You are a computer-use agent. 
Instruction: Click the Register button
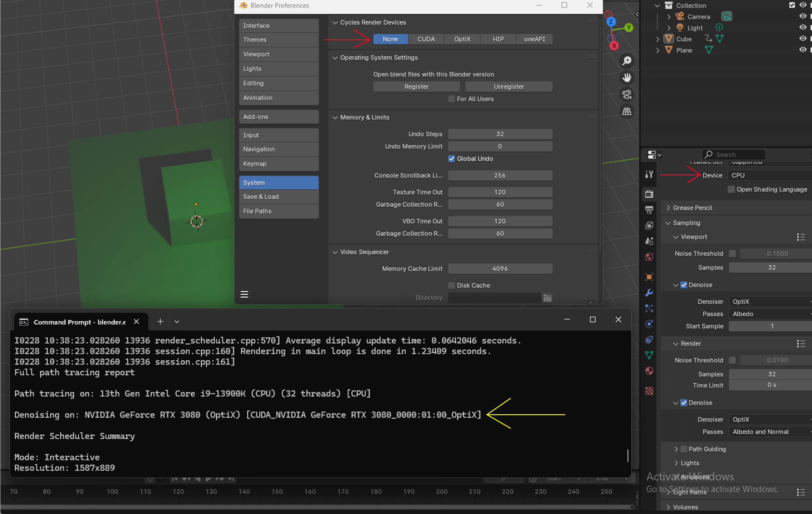(x=416, y=87)
